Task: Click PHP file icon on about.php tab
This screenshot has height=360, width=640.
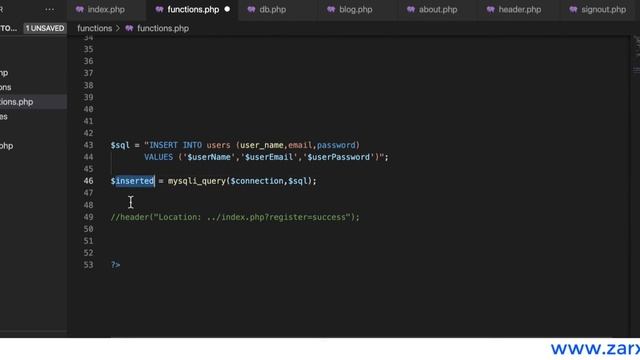Action: point(411,9)
